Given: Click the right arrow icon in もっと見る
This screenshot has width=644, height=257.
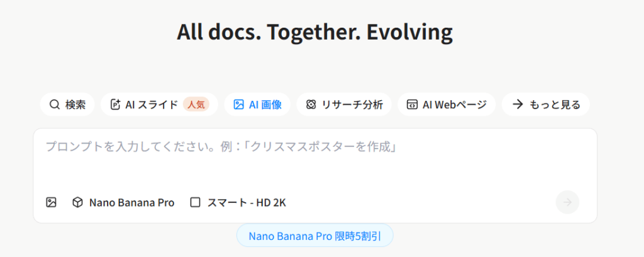Looking at the screenshot, I should pyautogui.click(x=518, y=105).
